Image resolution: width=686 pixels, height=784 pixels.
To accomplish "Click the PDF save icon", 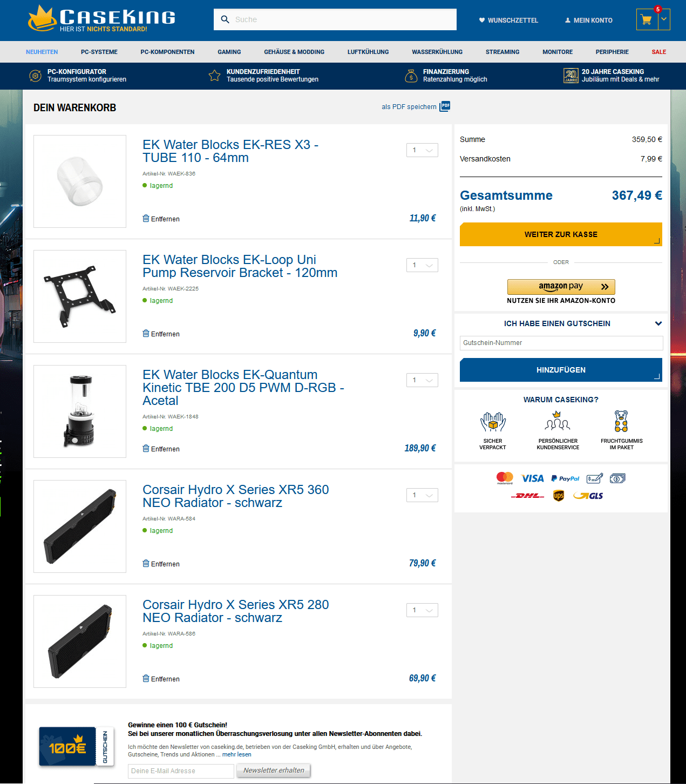I will pos(445,106).
